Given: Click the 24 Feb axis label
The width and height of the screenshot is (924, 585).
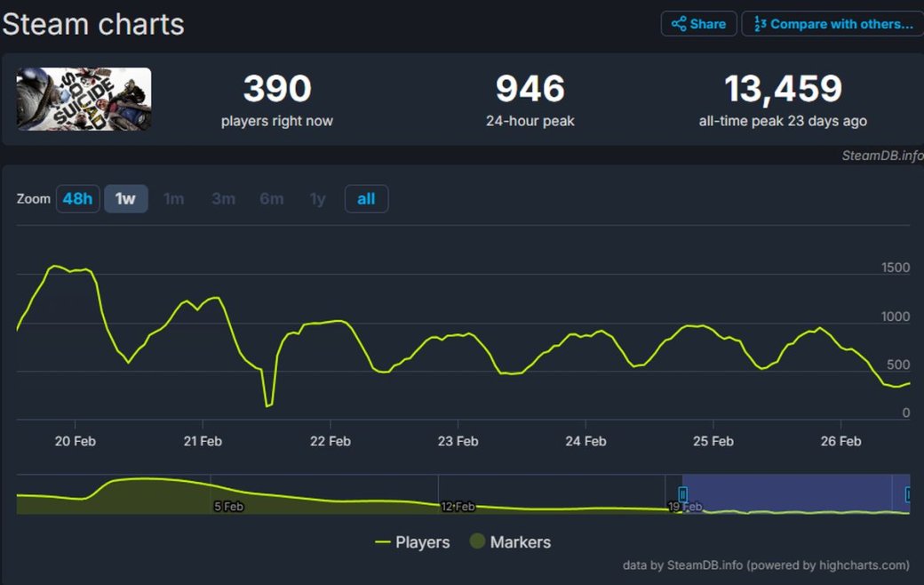Looking at the screenshot, I should click(585, 441).
